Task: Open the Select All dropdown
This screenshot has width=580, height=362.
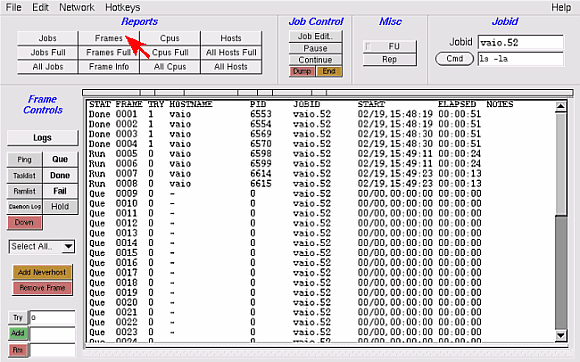Action: pos(42,247)
